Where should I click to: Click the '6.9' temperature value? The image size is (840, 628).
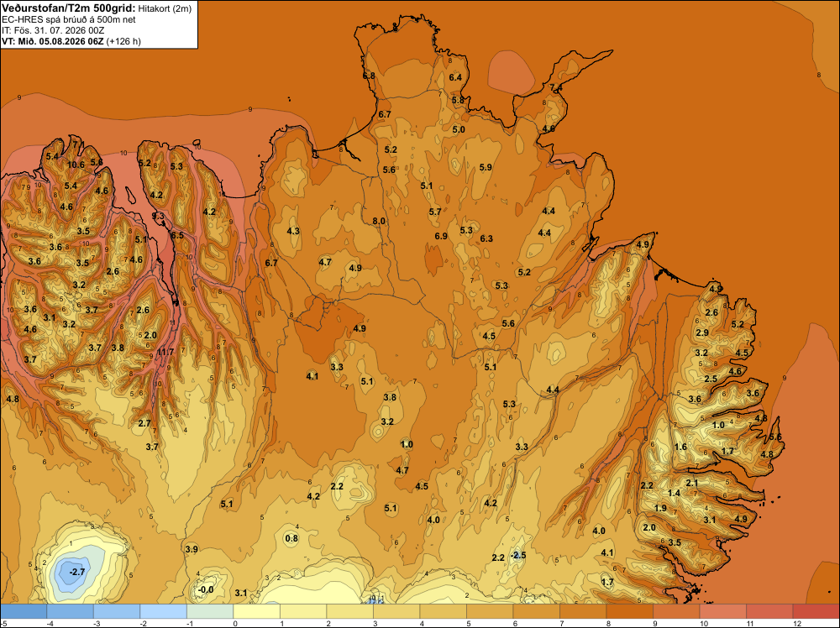(x=441, y=236)
